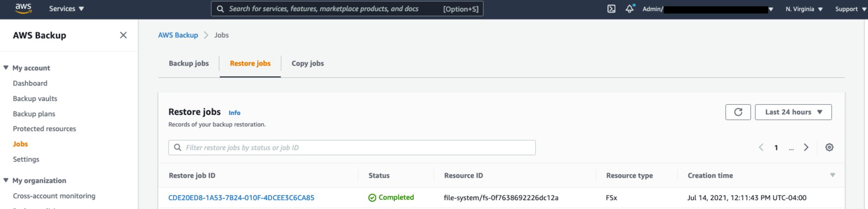Collapse the My organization section
This screenshot has width=868, height=209.
click(x=6, y=180)
